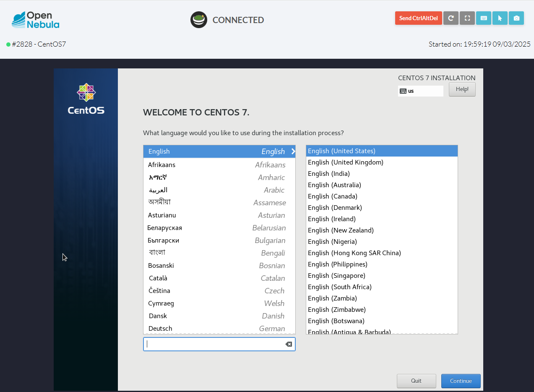
Task: Select English (United States) locale
Action: tap(382, 151)
